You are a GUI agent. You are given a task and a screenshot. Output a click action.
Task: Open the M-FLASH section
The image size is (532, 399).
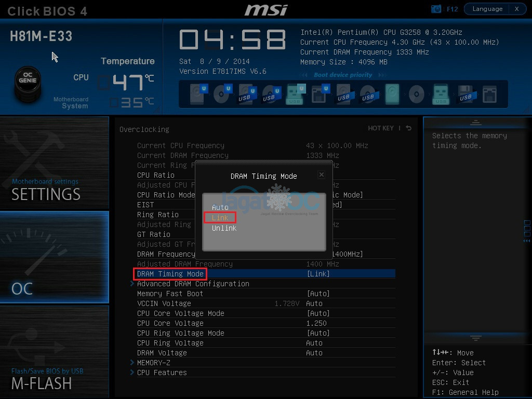[x=54, y=352]
